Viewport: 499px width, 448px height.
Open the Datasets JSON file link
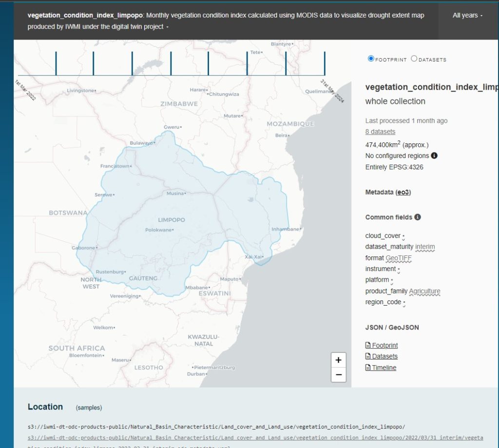384,356
